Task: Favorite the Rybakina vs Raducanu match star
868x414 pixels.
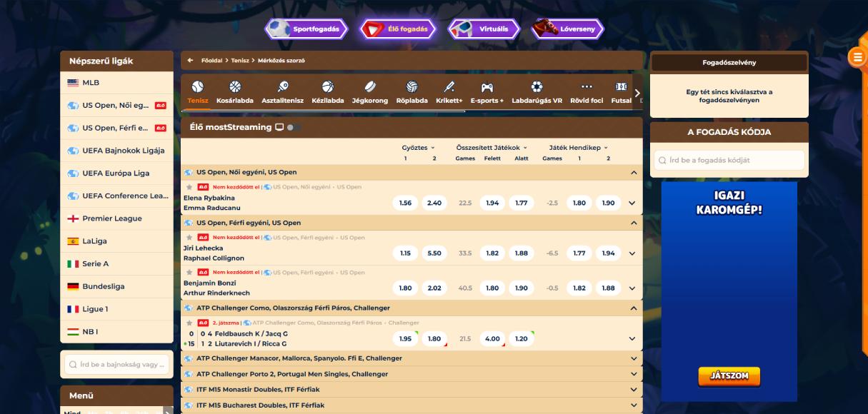Action: click(x=189, y=187)
